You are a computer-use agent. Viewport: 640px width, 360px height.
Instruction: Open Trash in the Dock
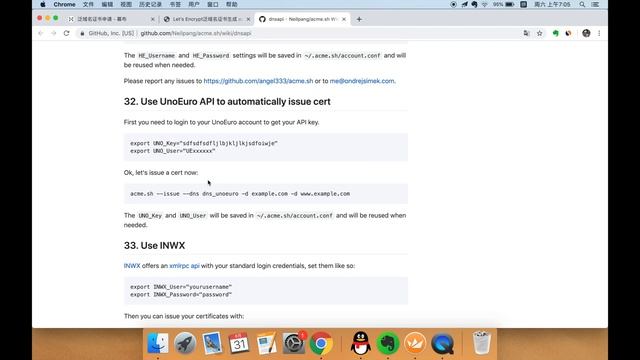pos(482,343)
